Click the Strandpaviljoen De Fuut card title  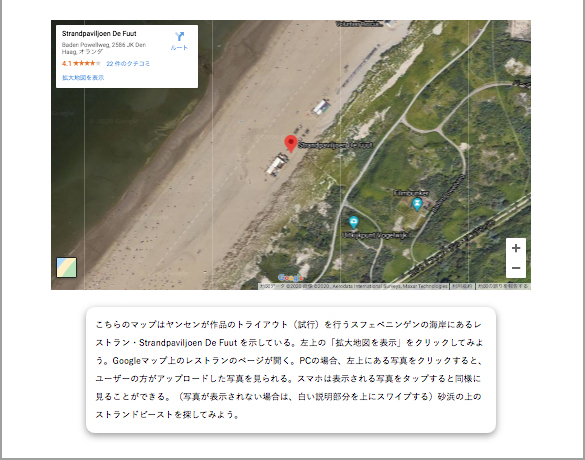tap(99, 34)
